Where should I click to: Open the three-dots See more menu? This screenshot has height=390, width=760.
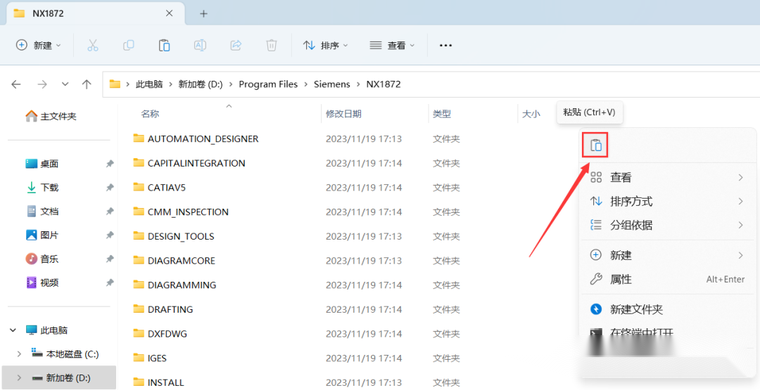445,45
